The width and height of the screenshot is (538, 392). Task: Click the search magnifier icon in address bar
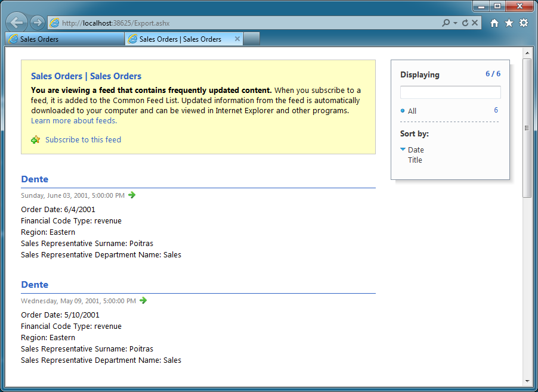point(446,23)
